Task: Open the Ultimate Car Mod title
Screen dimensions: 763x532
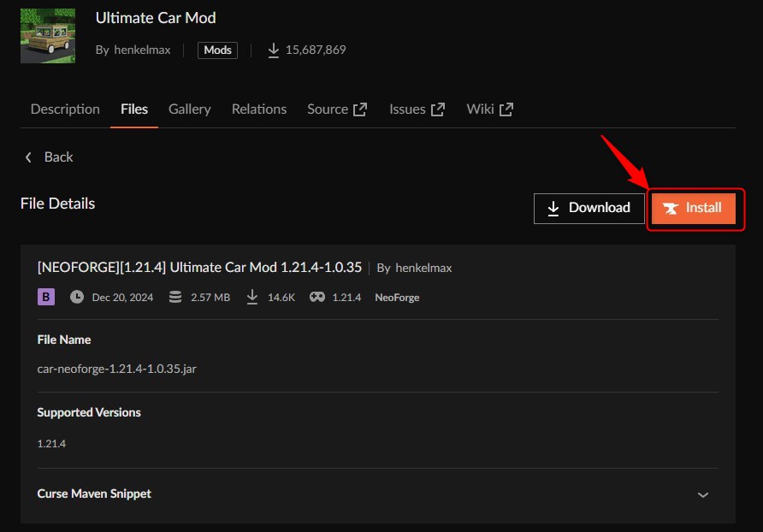Action: [156, 18]
